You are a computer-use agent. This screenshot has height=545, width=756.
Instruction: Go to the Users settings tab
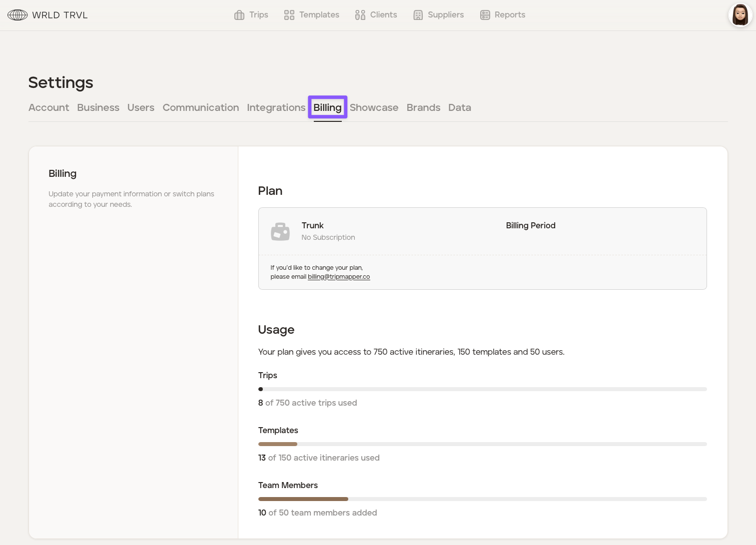coord(140,107)
